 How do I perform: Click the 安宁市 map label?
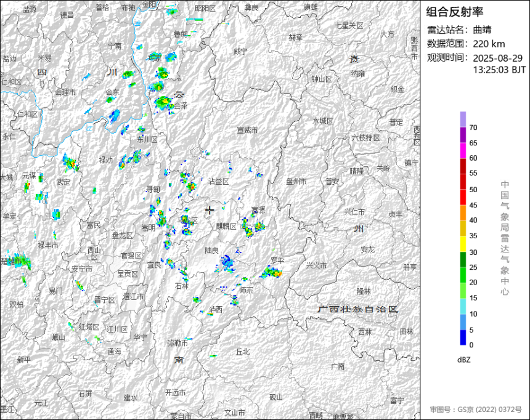tap(82, 269)
